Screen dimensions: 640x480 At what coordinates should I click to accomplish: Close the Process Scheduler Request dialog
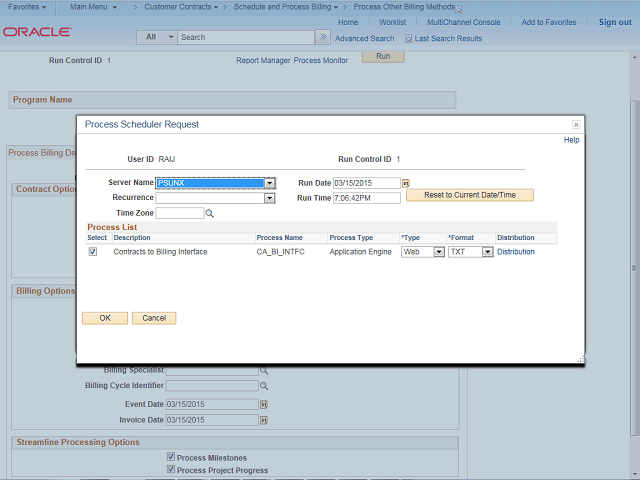576,125
